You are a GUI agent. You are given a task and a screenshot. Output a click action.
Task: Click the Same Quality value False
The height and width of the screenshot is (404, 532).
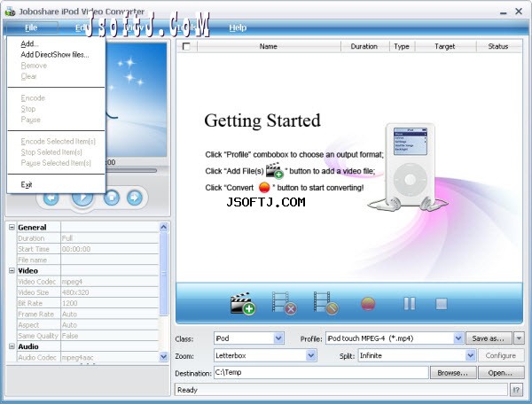click(x=110, y=336)
